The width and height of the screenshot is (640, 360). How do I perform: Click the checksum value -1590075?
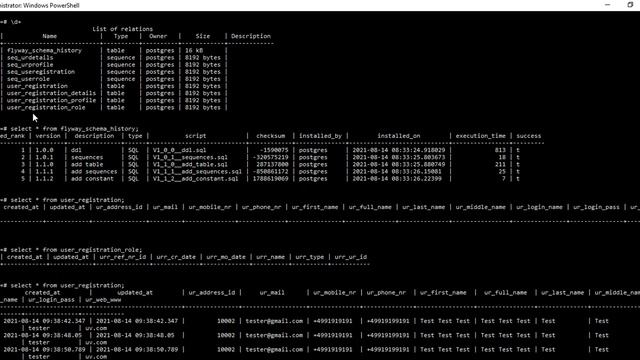274,150
